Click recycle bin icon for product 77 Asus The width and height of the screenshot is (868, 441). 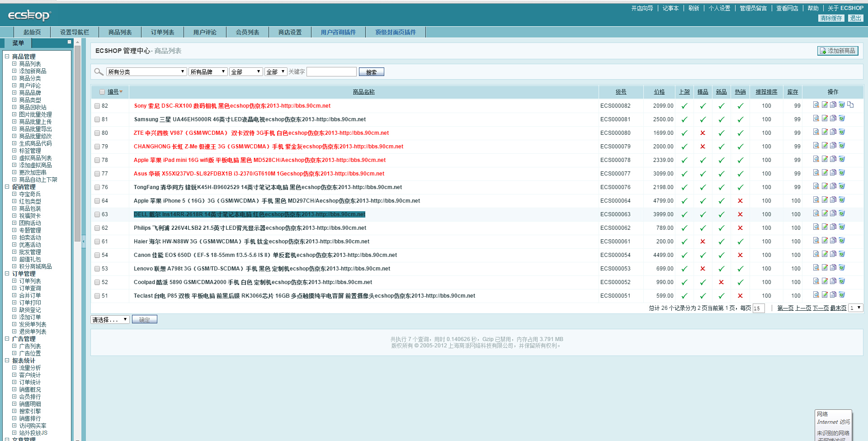tap(842, 172)
